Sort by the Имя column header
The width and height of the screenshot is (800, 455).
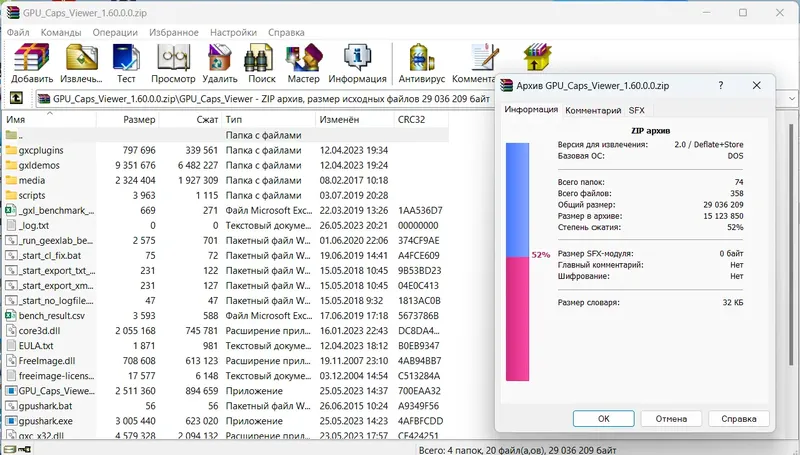(x=49, y=119)
